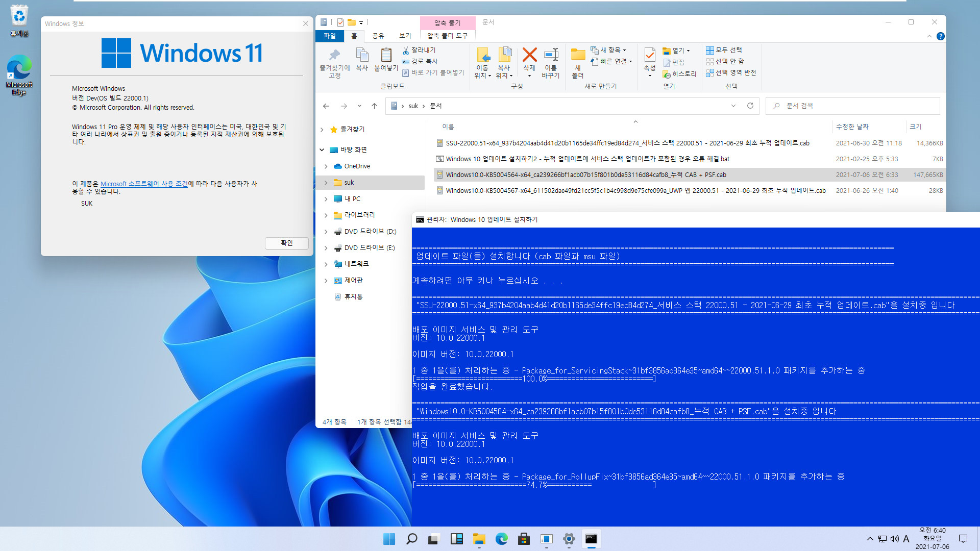This screenshot has width=980, height=551.
Task: Click the Explorer Back arrow button
Action: [x=326, y=106]
